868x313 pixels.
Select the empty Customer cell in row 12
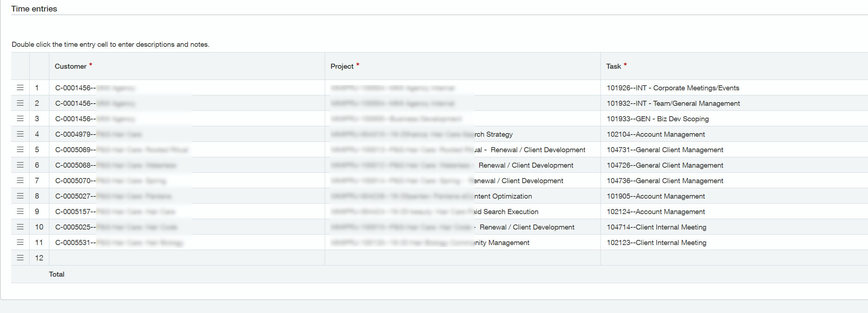pyautogui.click(x=187, y=258)
